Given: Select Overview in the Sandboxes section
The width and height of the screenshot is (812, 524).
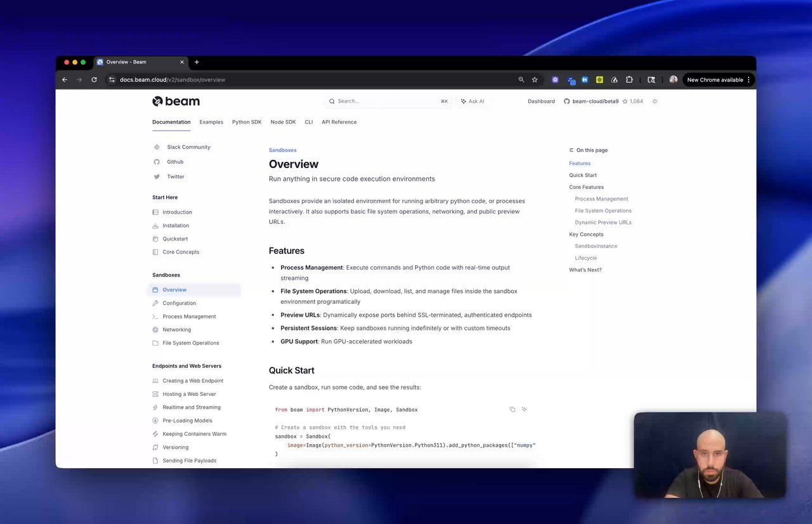Looking at the screenshot, I should [x=194, y=290].
